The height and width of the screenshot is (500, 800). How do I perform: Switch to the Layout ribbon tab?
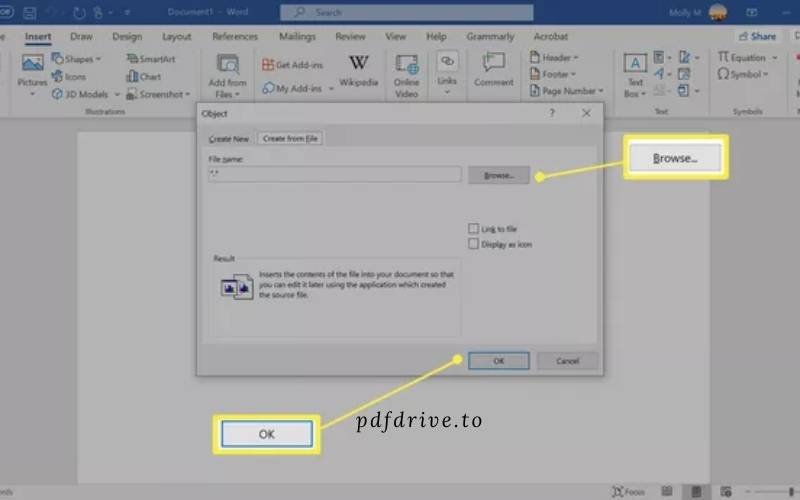[177, 36]
